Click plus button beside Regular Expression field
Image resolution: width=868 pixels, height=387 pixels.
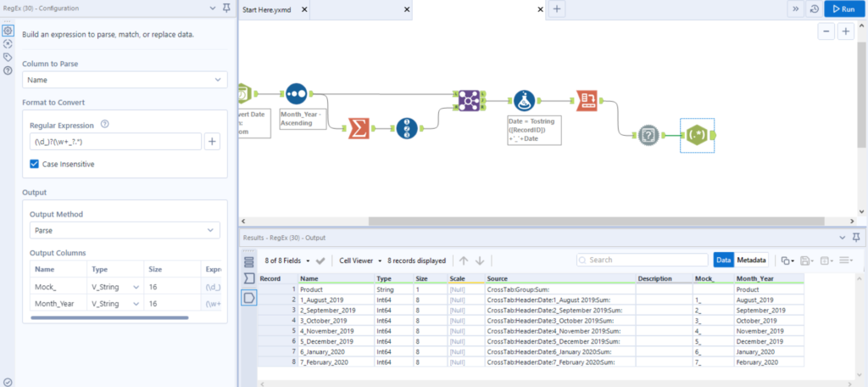(x=212, y=142)
